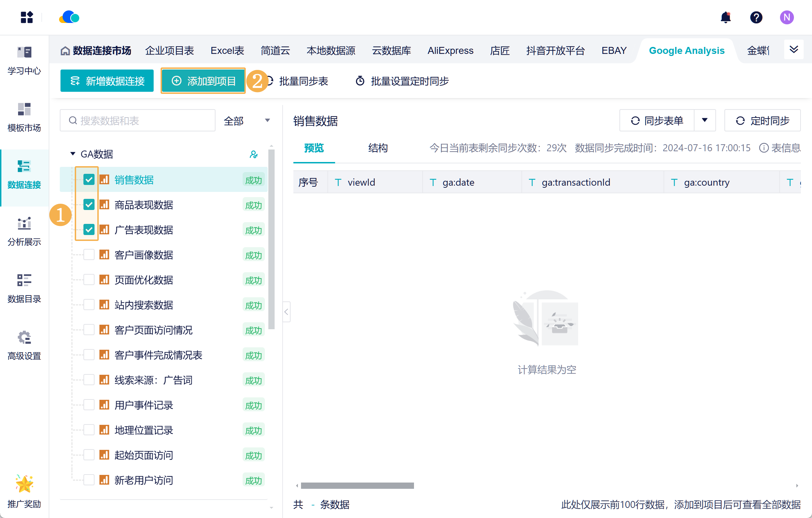Open 表信息 info icon

click(x=764, y=148)
